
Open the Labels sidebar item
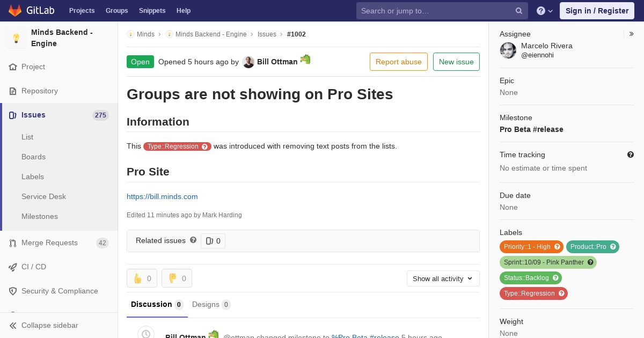33,177
